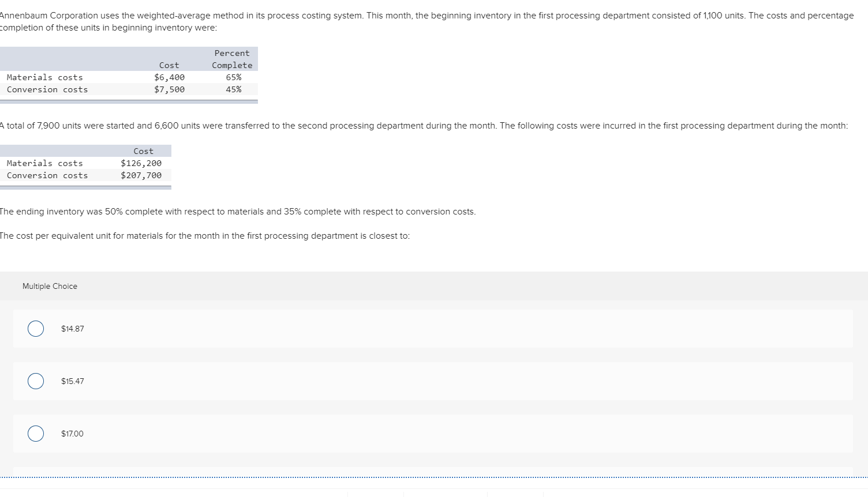Click the 65% percent complete value
868x497 pixels.
(233, 77)
